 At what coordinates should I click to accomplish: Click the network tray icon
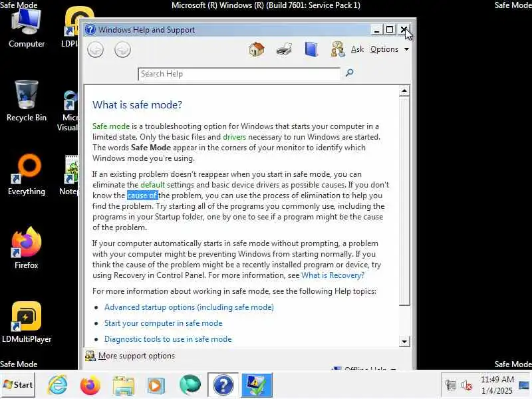[451, 385]
